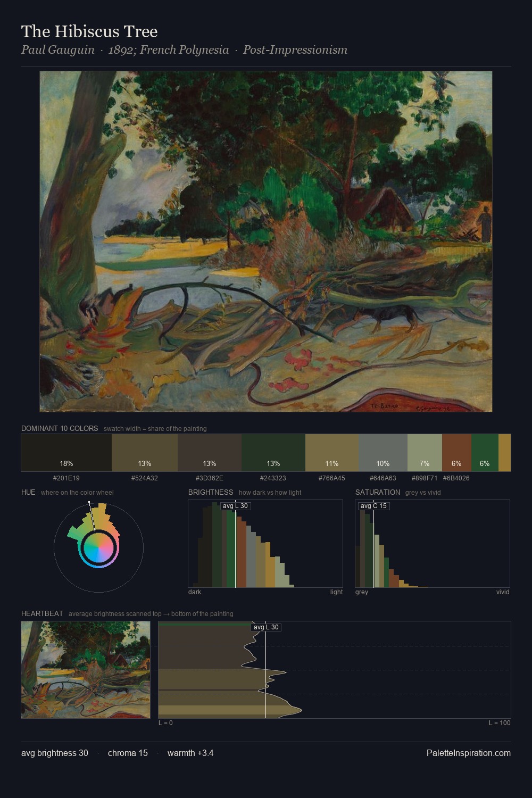Click the hex code #766A45 label
This screenshot has width=532, height=798.
[332, 478]
